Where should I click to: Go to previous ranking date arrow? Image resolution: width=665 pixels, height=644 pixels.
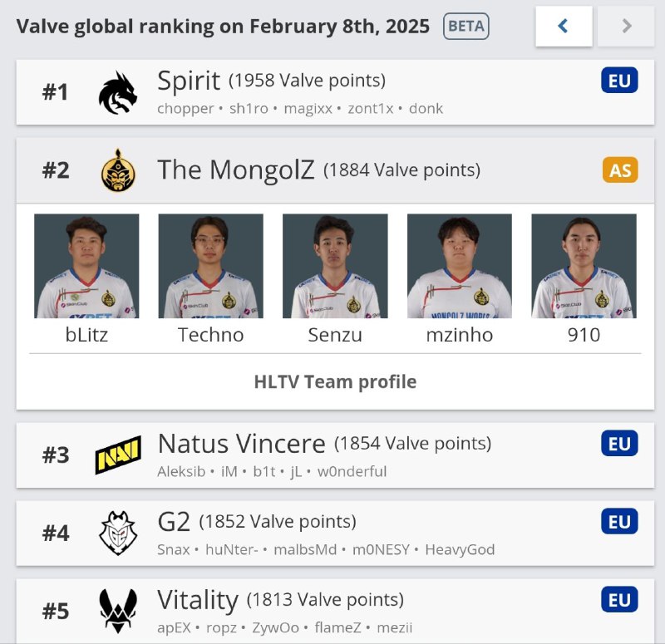pyautogui.click(x=564, y=26)
